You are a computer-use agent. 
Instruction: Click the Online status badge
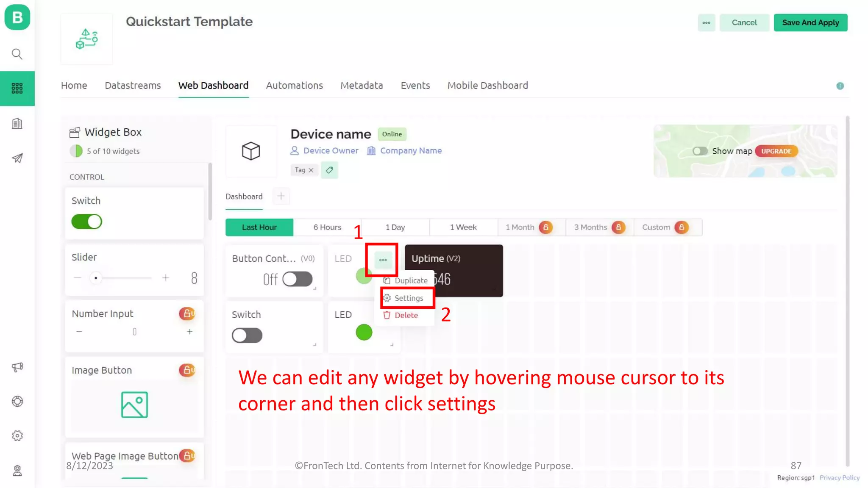pyautogui.click(x=392, y=134)
